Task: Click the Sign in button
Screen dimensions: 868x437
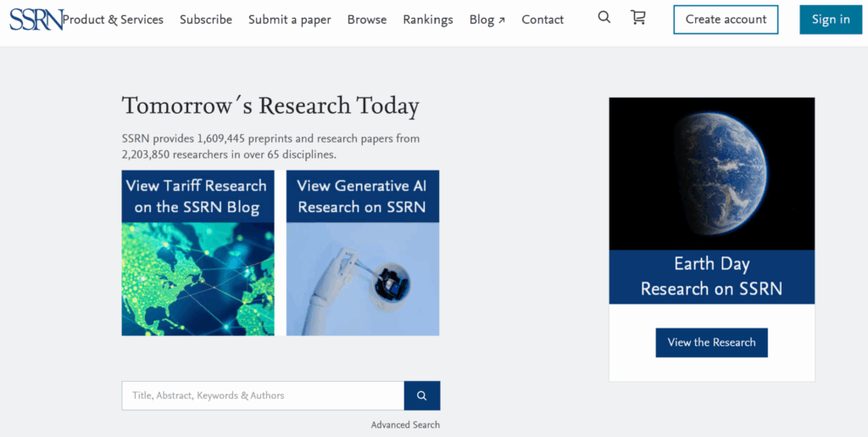Action: 831,20
